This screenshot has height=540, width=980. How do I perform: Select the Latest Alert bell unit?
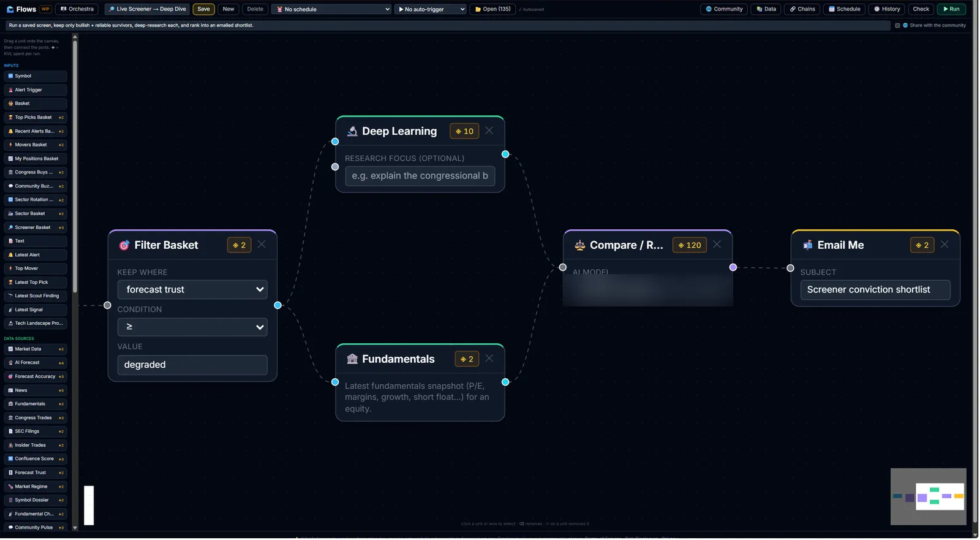(36, 255)
